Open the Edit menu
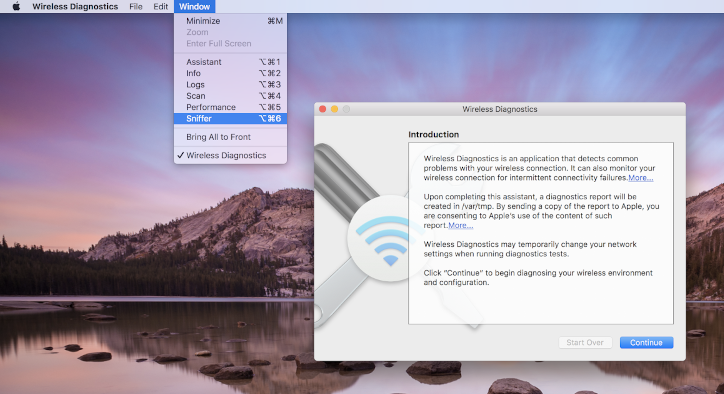 click(x=161, y=6)
